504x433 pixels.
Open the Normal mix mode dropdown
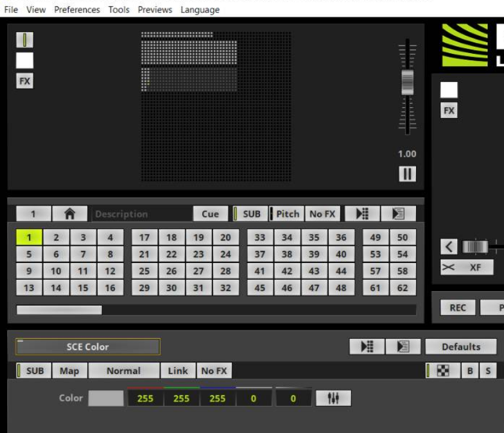point(123,371)
